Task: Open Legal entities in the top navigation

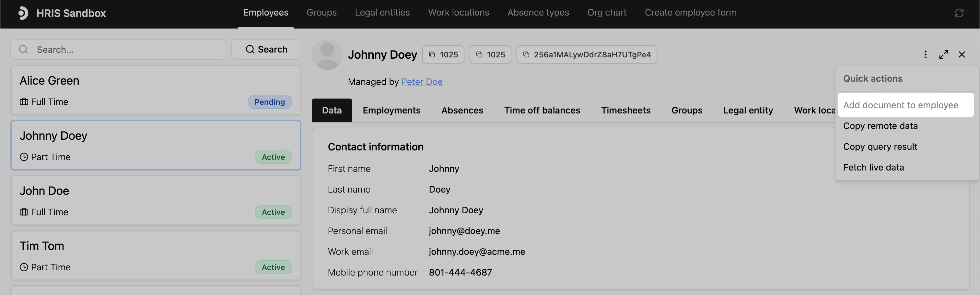Action: pos(382,13)
